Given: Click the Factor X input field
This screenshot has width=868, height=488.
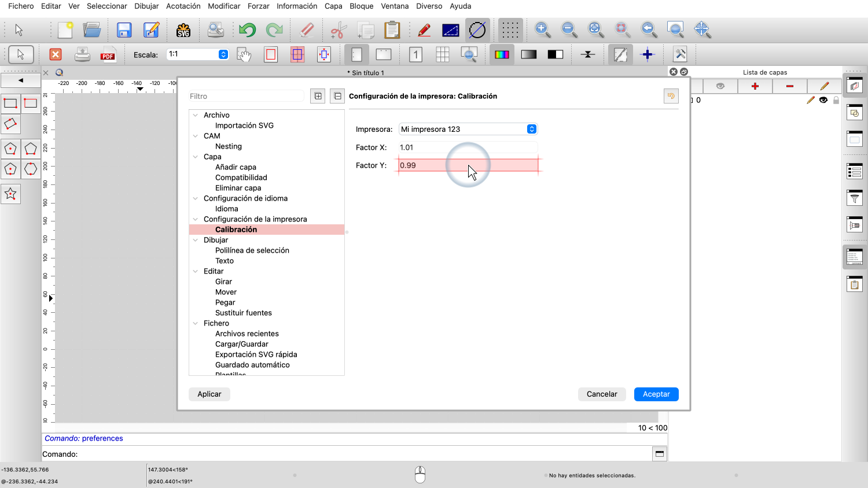Looking at the screenshot, I should click(468, 147).
